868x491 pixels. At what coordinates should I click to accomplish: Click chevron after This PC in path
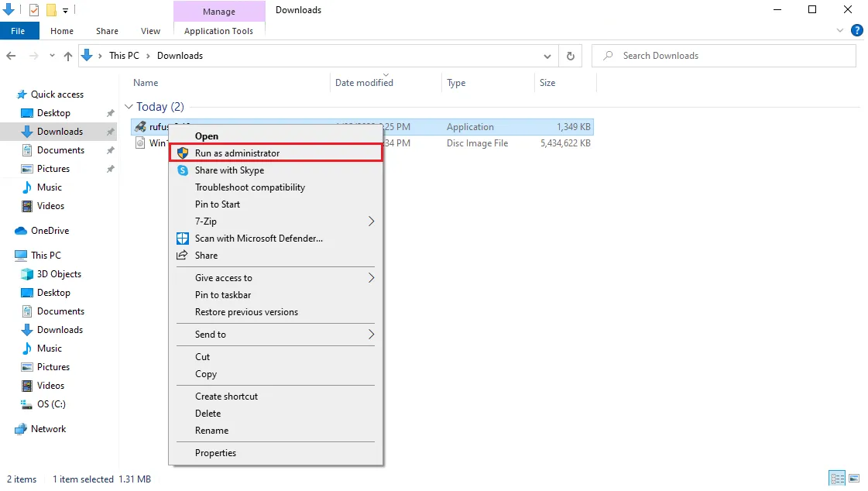pos(148,56)
